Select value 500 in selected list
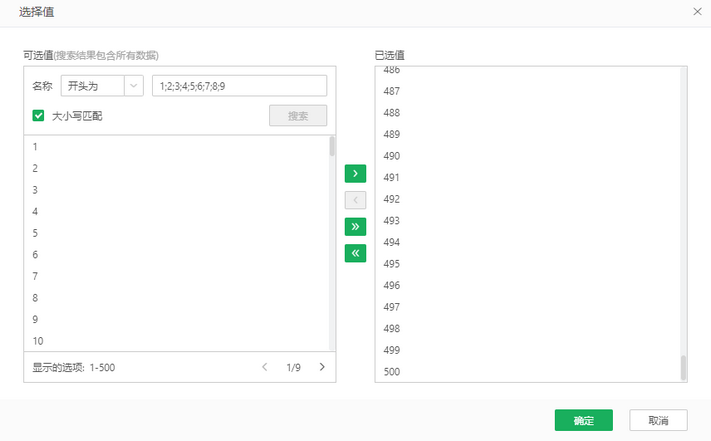The image size is (711, 441). click(392, 372)
